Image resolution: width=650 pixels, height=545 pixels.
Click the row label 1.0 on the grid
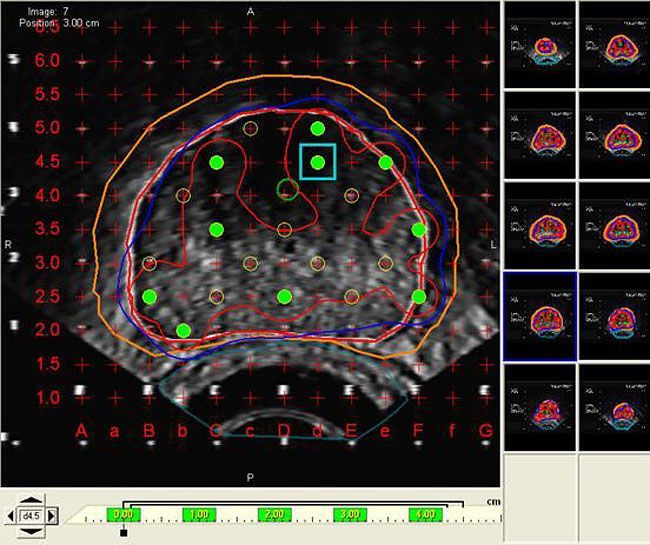point(47,398)
